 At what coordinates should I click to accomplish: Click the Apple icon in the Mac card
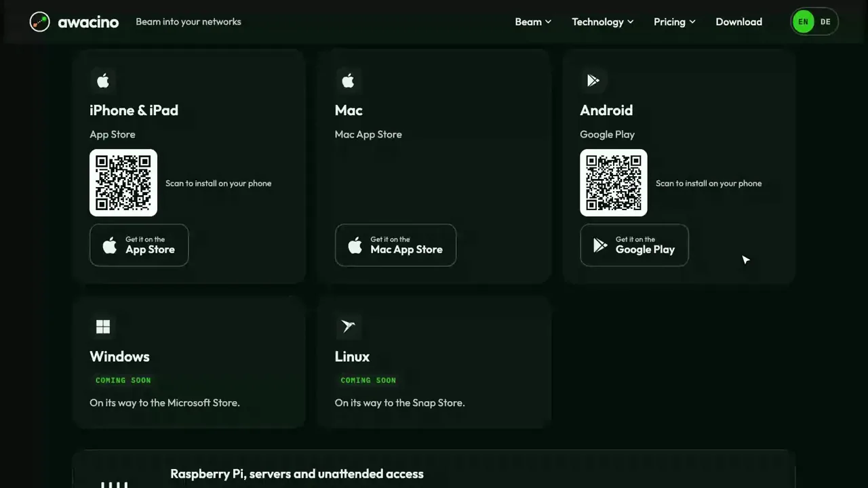(348, 81)
